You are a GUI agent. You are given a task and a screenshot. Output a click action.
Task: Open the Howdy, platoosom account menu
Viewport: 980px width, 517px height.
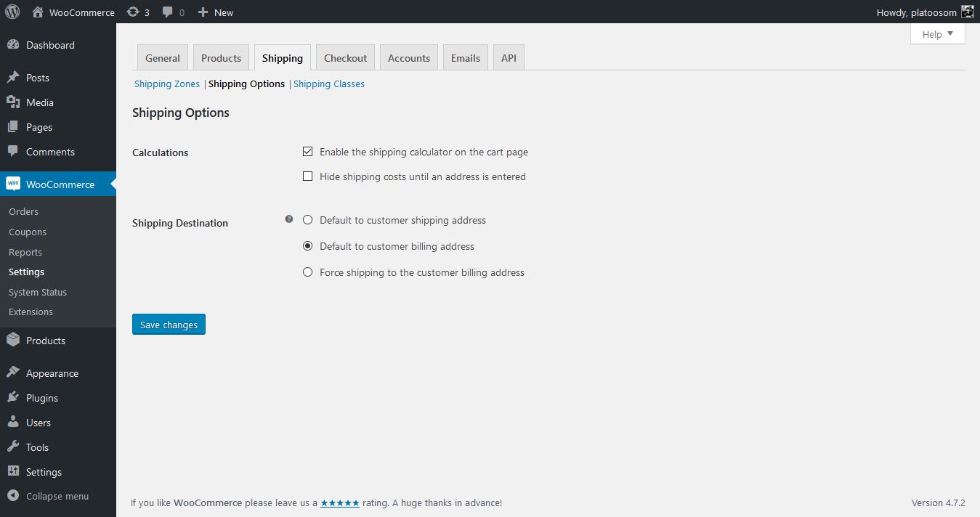tap(925, 12)
